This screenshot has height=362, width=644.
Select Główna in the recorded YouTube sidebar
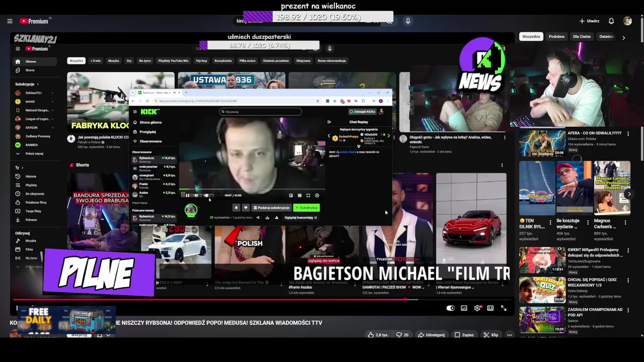pyautogui.click(x=35, y=61)
